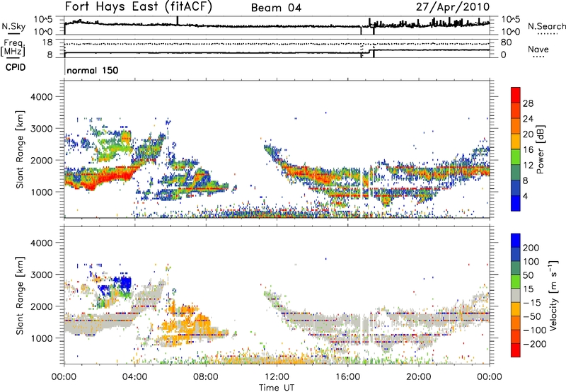Image resolution: width=566 pixels, height=392 pixels.
Task: Click the '4' Power colorbar value
Action: tap(526, 196)
